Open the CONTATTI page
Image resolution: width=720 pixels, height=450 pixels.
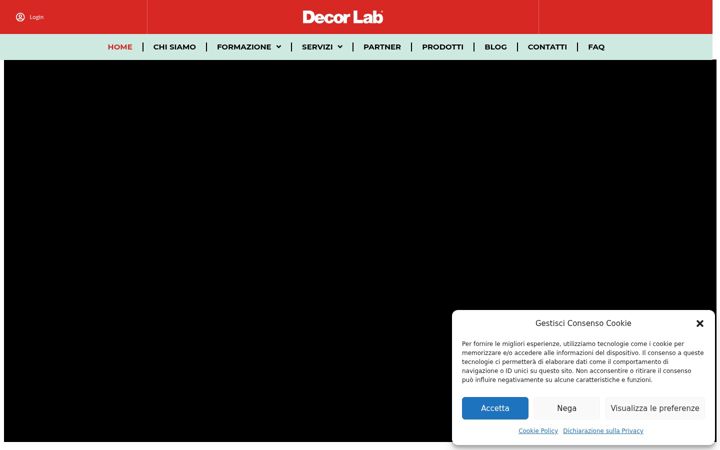tap(547, 47)
